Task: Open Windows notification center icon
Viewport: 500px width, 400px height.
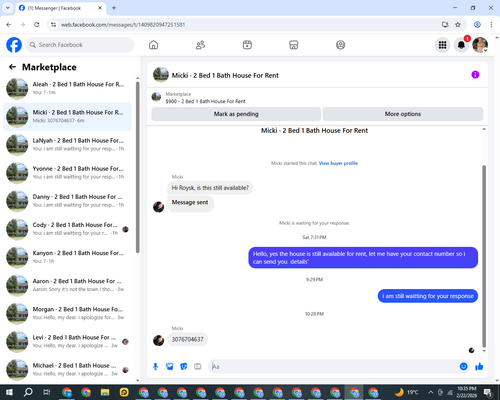Action: click(x=488, y=392)
